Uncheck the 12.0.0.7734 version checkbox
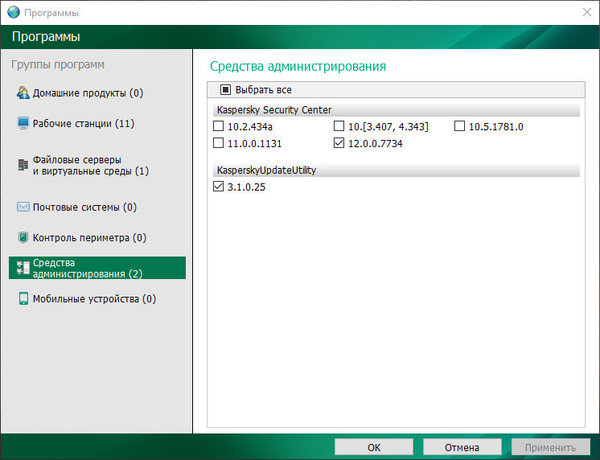This screenshot has height=460, width=600. click(339, 144)
